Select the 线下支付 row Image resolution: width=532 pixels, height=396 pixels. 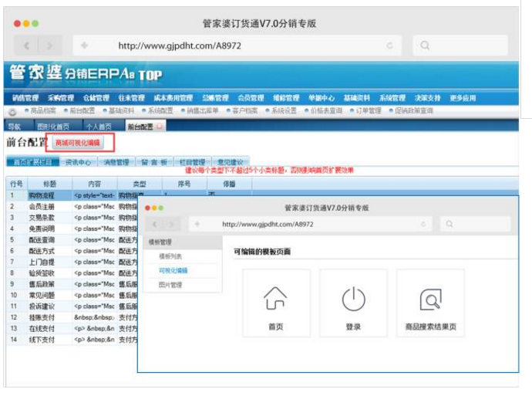tap(72, 340)
